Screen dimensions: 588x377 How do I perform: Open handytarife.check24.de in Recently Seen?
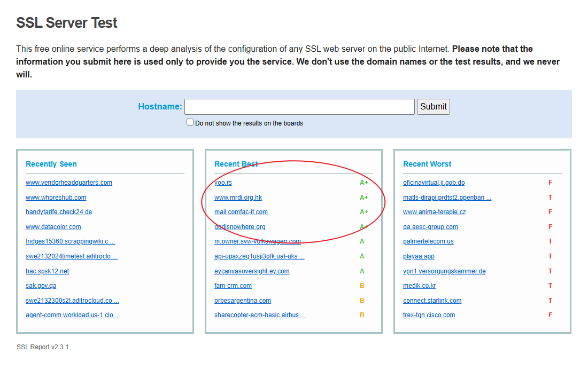[x=59, y=212]
